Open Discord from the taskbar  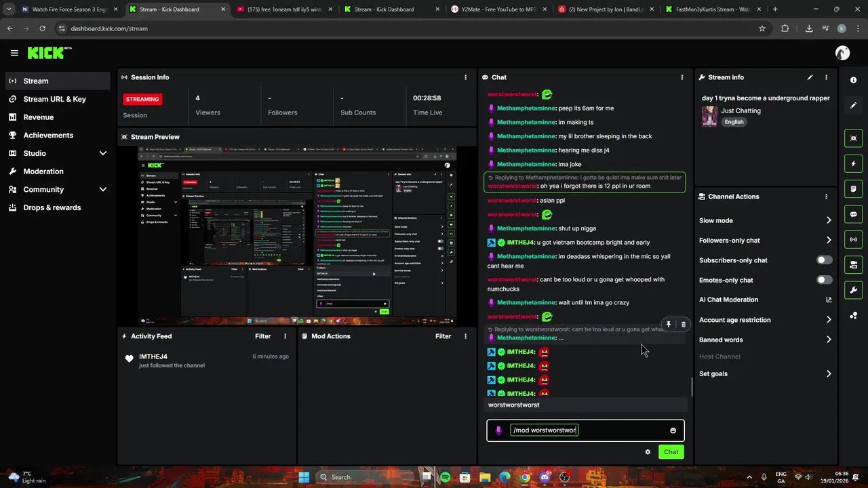pyautogui.click(x=545, y=477)
